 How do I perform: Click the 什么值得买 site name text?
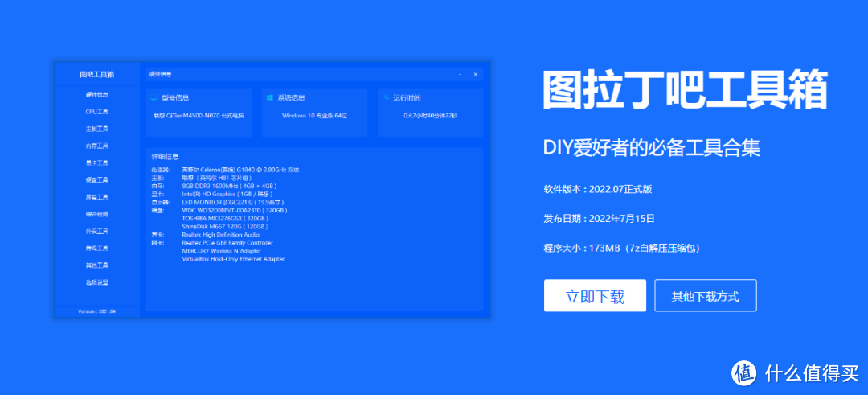click(813, 372)
